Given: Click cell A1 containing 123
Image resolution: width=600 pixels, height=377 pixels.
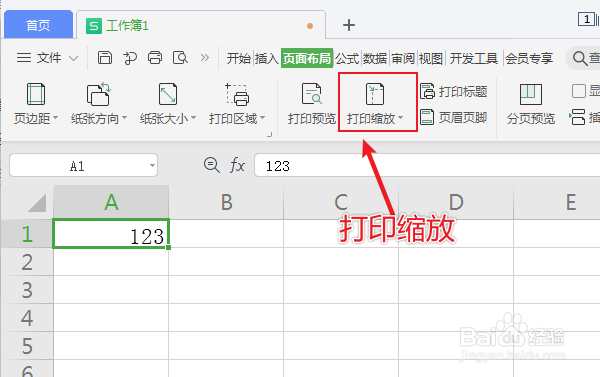Looking at the screenshot, I should tap(111, 233).
